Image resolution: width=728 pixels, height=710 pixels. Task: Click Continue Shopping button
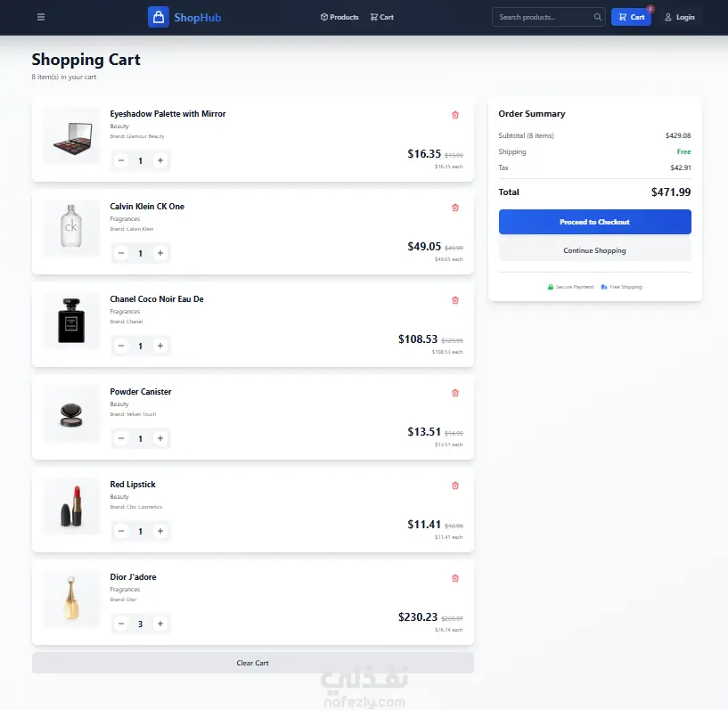point(594,250)
